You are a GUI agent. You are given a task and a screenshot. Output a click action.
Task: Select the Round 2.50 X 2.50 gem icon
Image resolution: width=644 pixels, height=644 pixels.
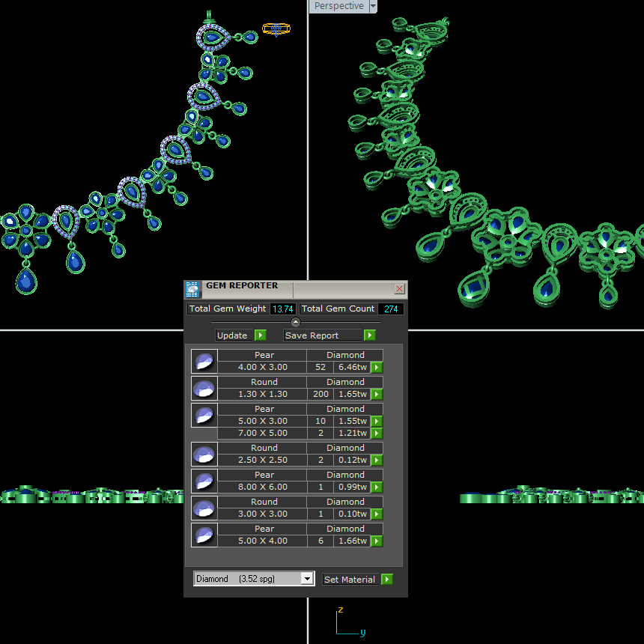coord(204,455)
